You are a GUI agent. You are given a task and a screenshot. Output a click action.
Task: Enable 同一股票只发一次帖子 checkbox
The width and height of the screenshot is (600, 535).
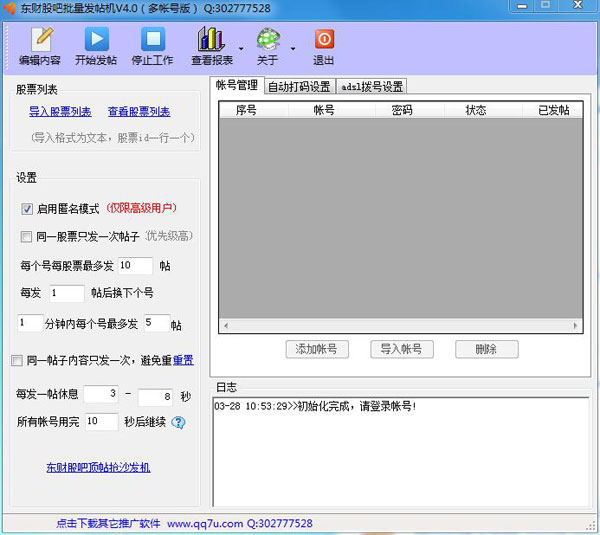pyautogui.click(x=26, y=237)
